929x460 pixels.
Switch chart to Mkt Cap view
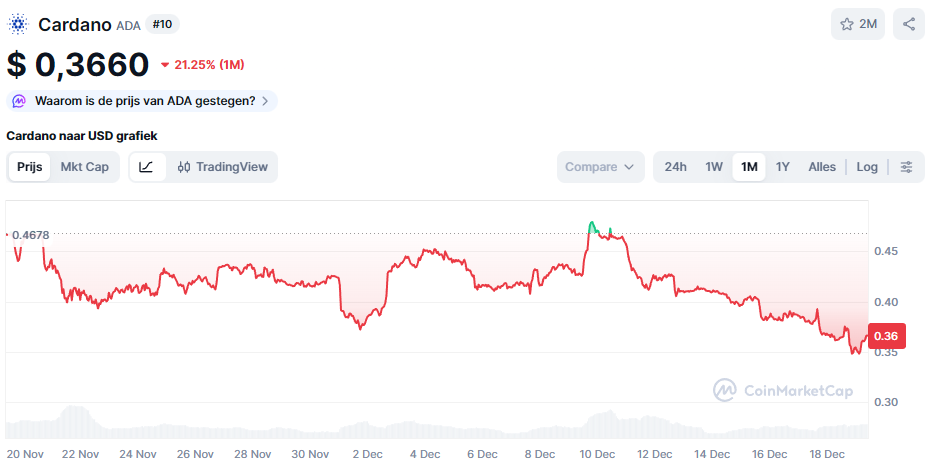click(85, 167)
